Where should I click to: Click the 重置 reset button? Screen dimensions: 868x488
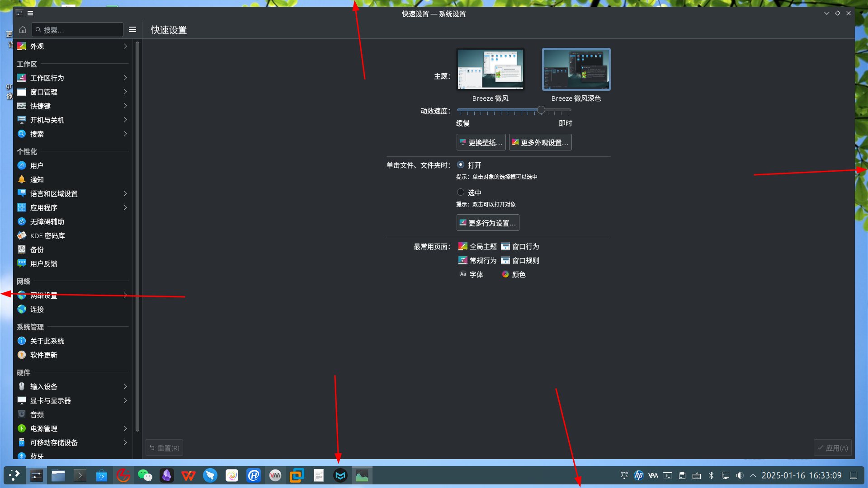165,448
